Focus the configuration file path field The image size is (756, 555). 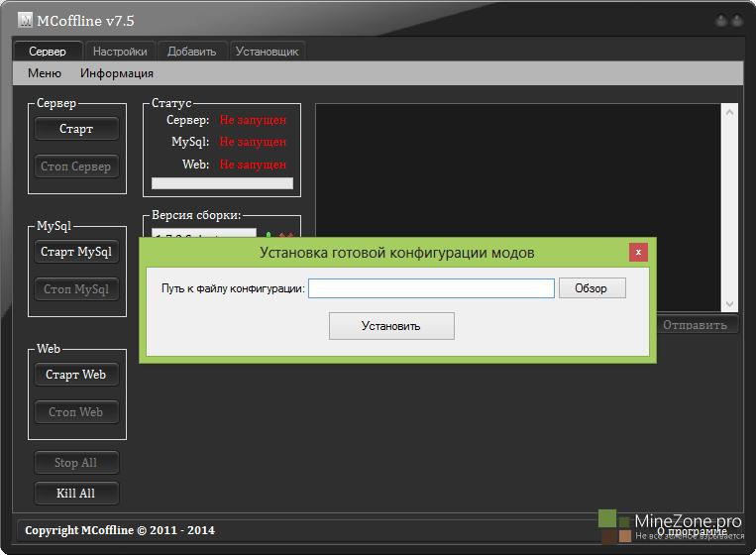tap(431, 288)
